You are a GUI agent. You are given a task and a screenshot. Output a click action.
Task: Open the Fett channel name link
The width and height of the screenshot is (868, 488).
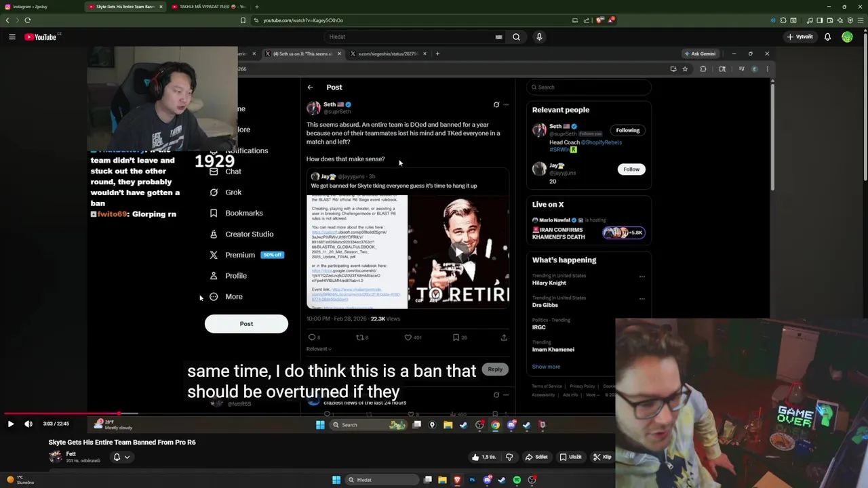(71, 454)
